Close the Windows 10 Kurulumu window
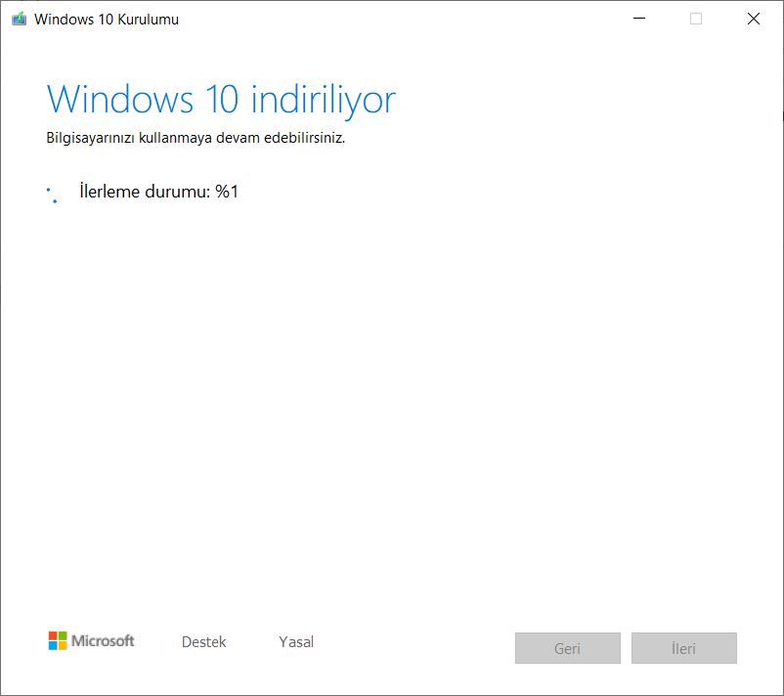Viewport: 784px width, 696px height. click(x=754, y=19)
